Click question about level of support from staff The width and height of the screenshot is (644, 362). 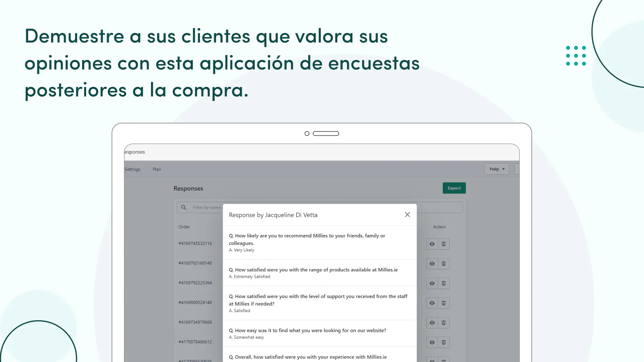point(318,300)
